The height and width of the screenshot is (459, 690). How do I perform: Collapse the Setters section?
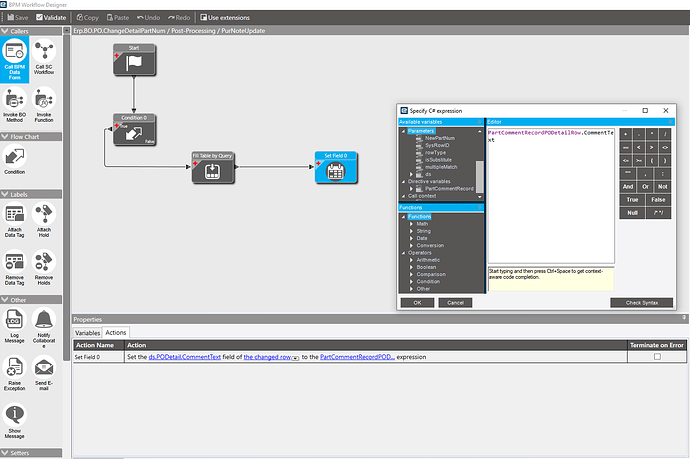pyautogui.click(x=5, y=453)
